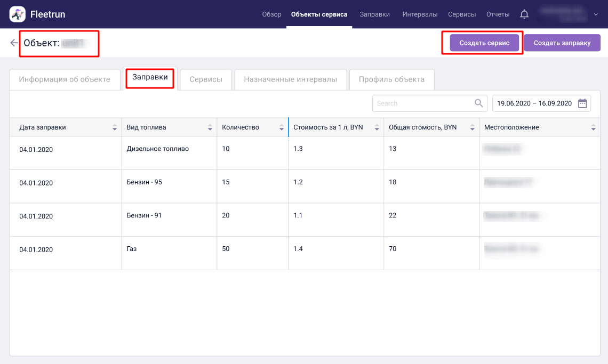Open the Информация об объекте tab
Image resolution: width=608 pixels, height=364 pixels.
(x=65, y=79)
